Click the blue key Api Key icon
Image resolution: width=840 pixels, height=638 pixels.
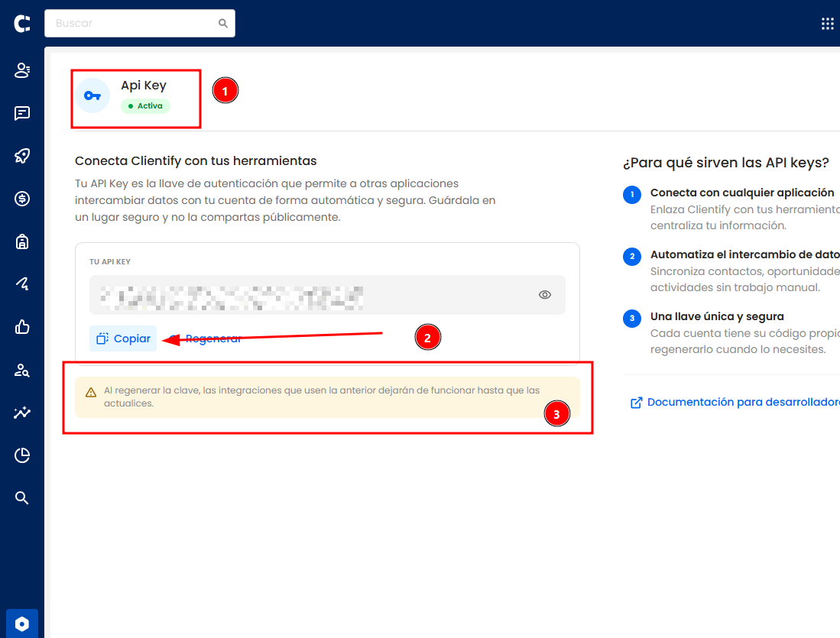(92, 96)
